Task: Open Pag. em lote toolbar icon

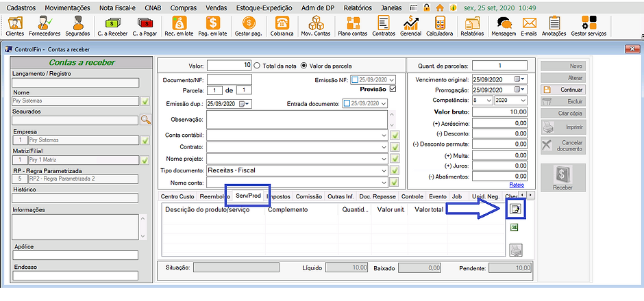Action: click(213, 26)
